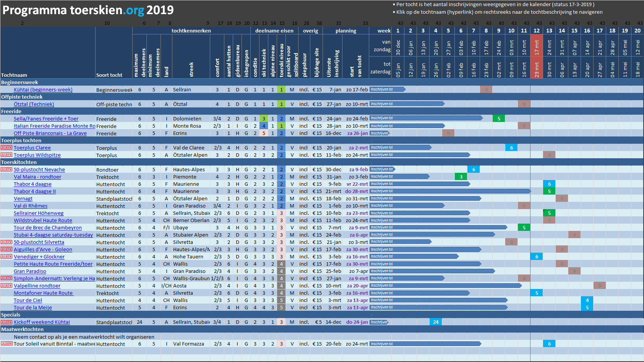The image size is (644, 362).
Task: Open the Toerplus Claree link
Action: 32,148
